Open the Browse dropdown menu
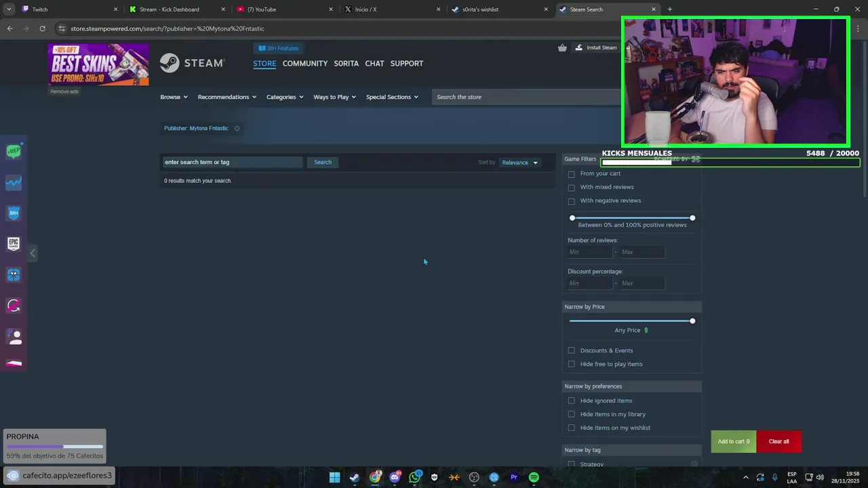This screenshot has width=868, height=488. tap(174, 97)
